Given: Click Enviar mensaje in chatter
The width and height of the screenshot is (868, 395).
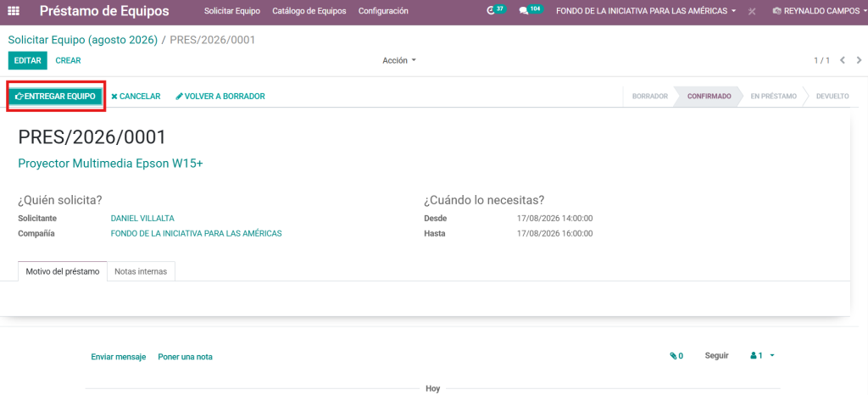Looking at the screenshot, I should pos(119,357).
